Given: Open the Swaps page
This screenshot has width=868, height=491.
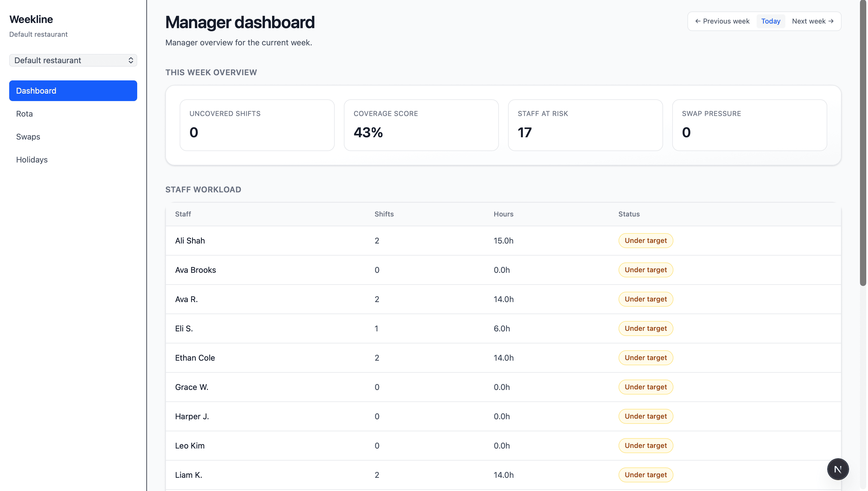Looking at the screenshot, I should (28, 137).
